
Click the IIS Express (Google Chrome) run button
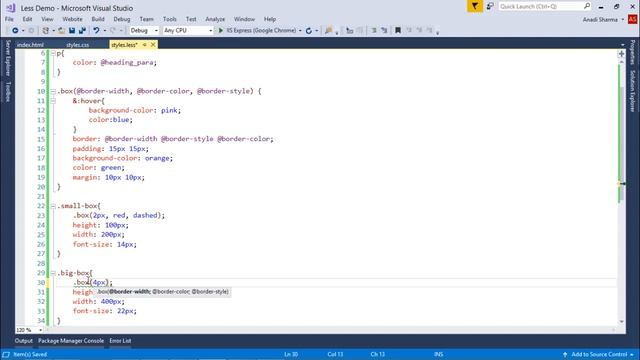click(257, 31)
